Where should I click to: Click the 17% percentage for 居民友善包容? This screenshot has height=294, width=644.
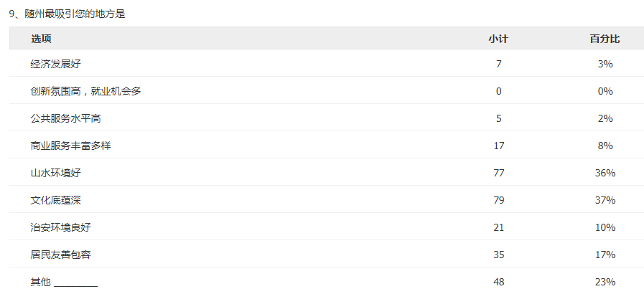(x=605, y=255)
